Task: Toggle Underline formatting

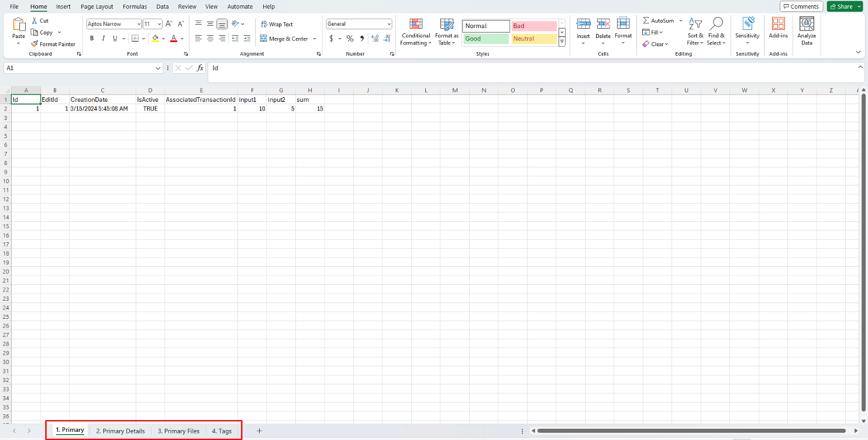Action: [115, 39]
